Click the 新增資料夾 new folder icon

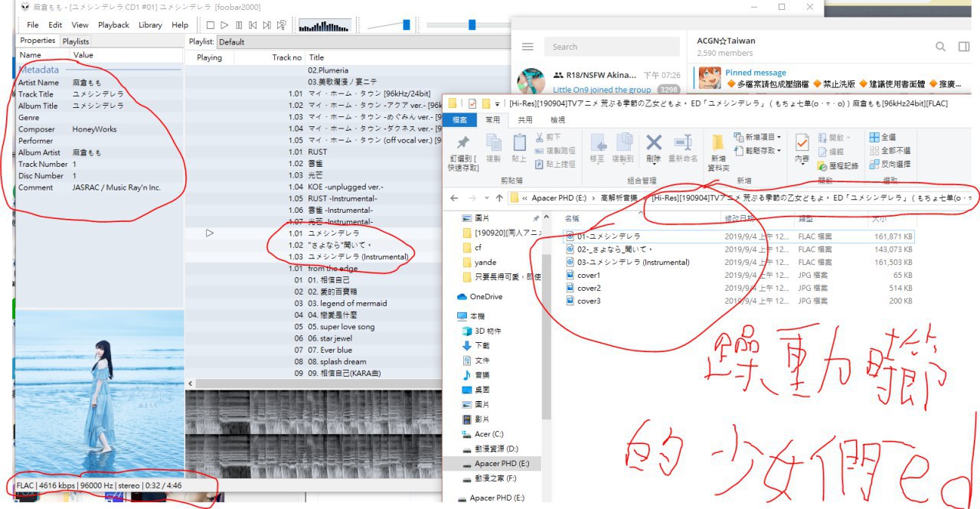pyautogui.click(x=718, y=152)
